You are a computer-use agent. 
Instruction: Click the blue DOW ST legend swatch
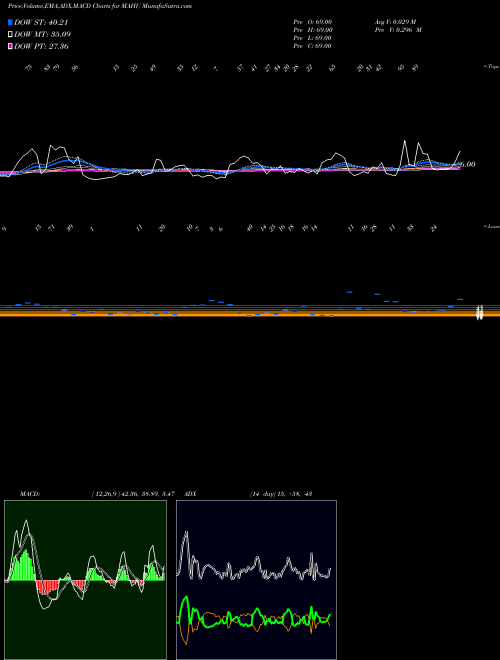(10, 22)
